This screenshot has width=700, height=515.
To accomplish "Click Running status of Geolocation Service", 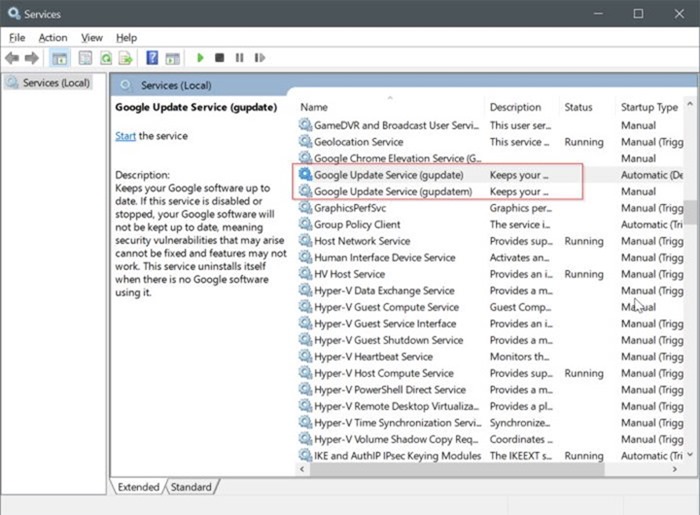I will tap(583, 142).
